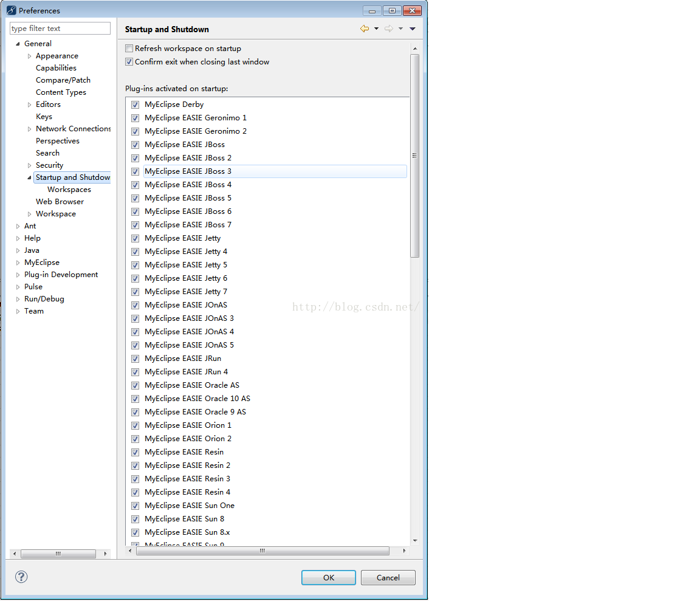Uncheck MyEclipse EASIE Geronimo 1
The image size is (700, 601).
pos(136,118)
